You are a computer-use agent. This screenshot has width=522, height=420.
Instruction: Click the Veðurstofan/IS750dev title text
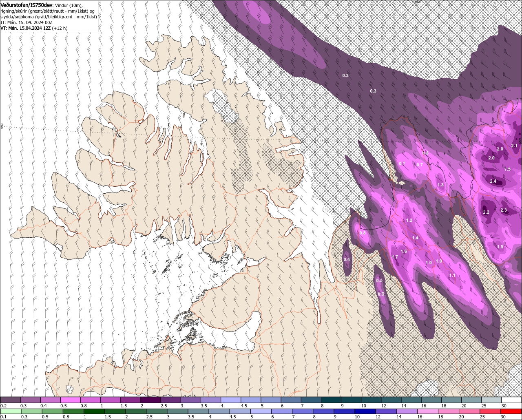point(27,4)
